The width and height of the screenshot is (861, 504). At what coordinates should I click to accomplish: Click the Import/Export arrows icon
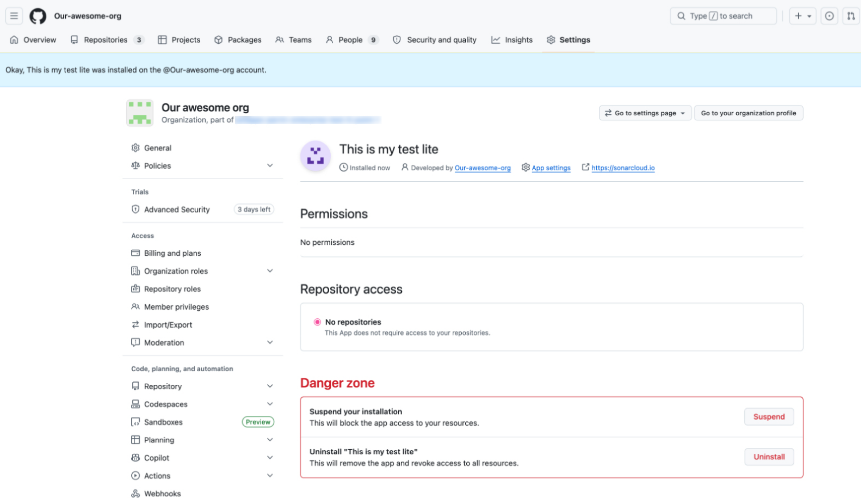pos(135,325)
